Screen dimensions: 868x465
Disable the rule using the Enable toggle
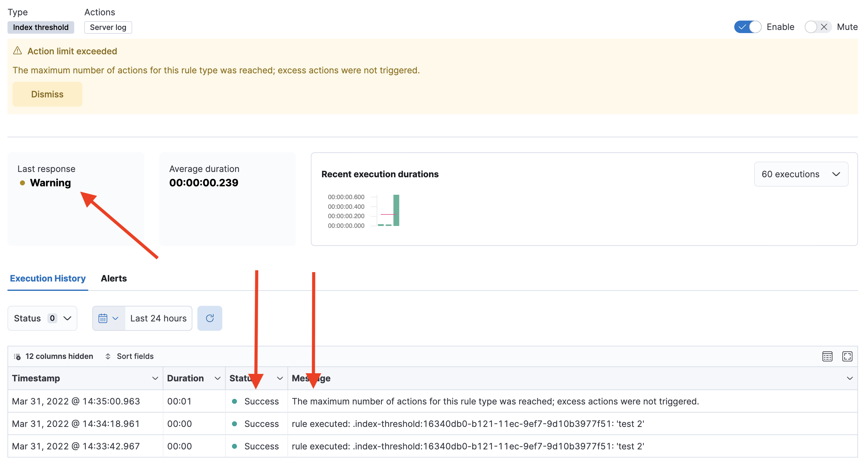(748, 27)
